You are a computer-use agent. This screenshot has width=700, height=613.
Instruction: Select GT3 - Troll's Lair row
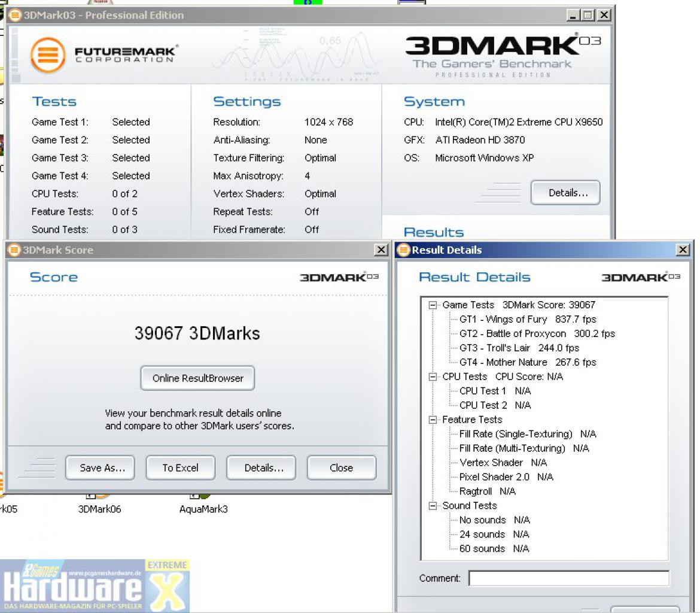click(x=519, y=348)
